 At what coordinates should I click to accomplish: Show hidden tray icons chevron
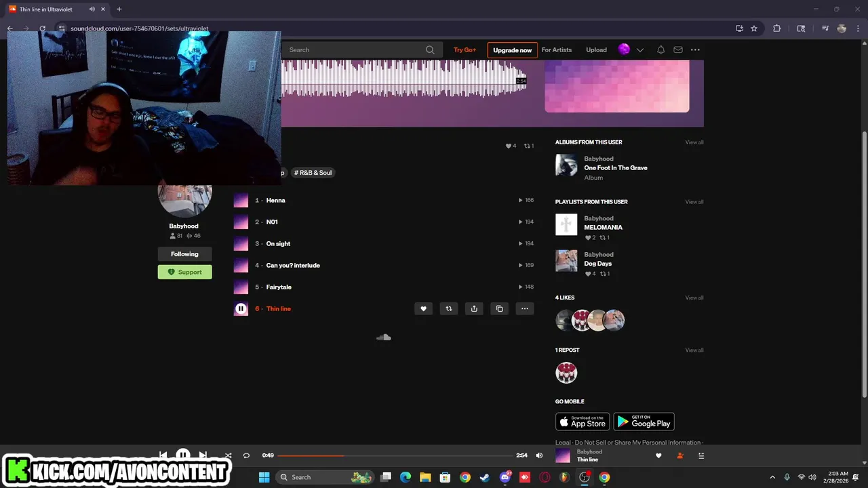(x=772, y=477)
